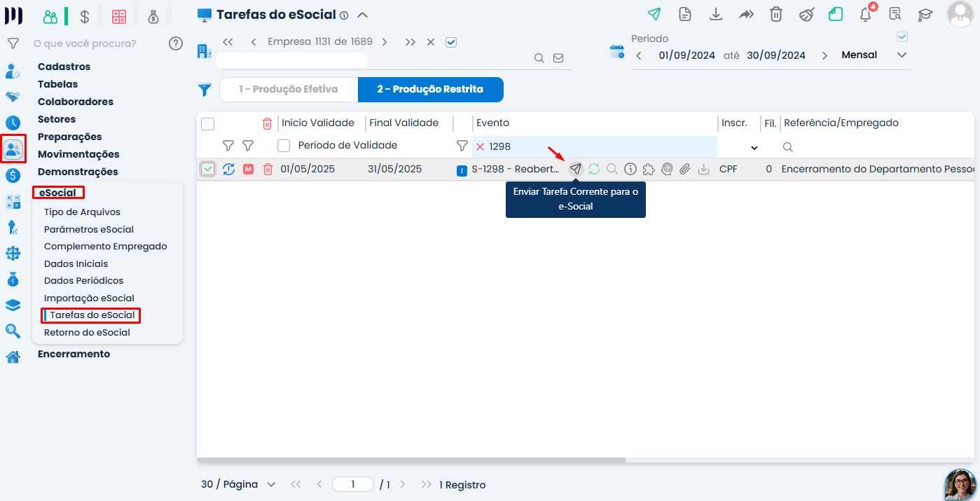Open the graduation cap training icon
Viewport: 980px width, 501px height.
[925, 14]
